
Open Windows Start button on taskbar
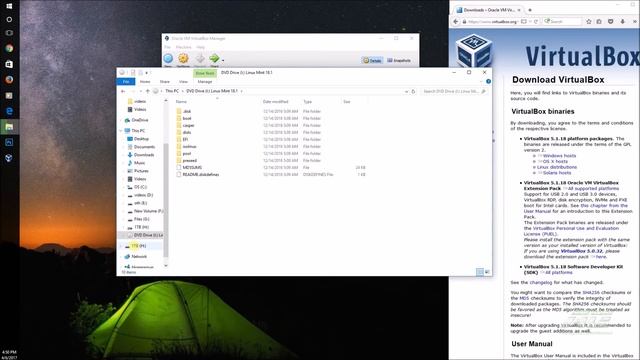coord(9,6)
